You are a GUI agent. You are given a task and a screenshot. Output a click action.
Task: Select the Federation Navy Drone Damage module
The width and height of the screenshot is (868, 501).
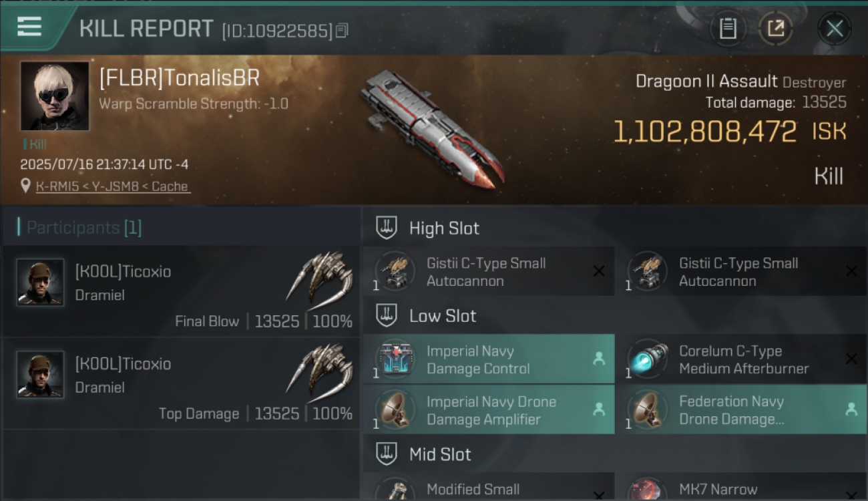coord(741,410)
